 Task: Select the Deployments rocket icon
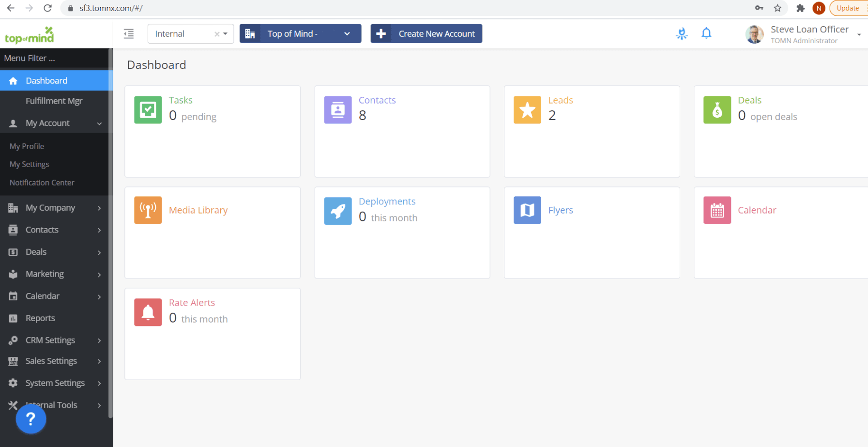337,211
